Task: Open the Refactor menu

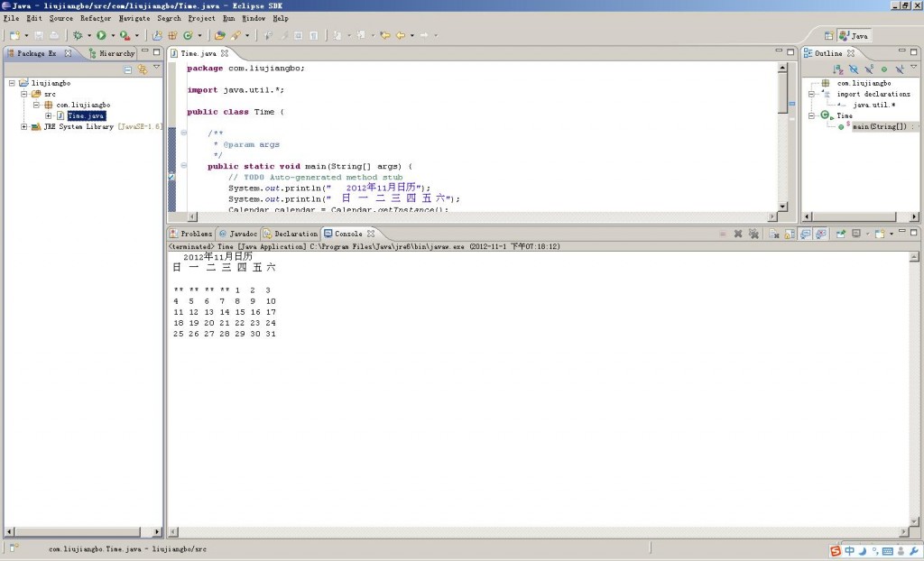Action: click(x=95, y=18)
